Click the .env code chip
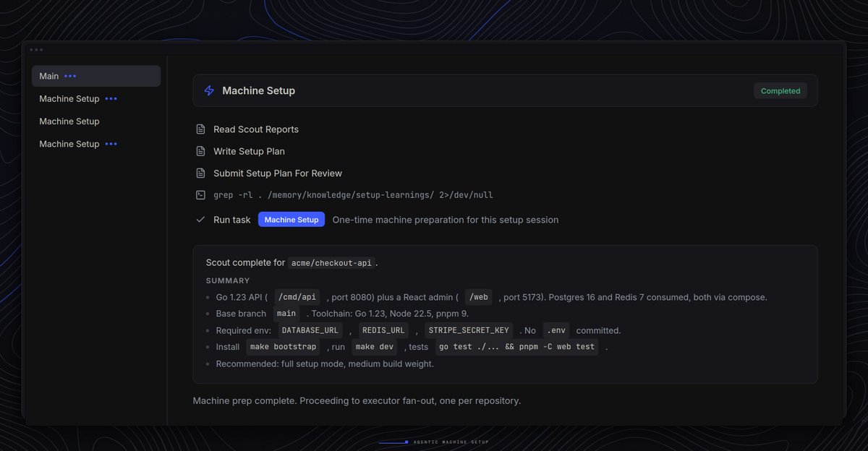The width and height of the screenshot is (868, 451). [556, 330]
